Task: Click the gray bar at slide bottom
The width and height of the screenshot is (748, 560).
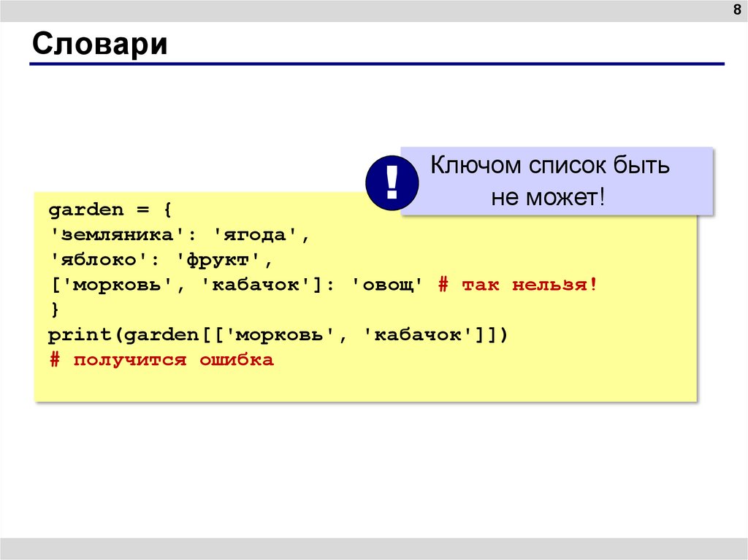Action: [374, 548]
